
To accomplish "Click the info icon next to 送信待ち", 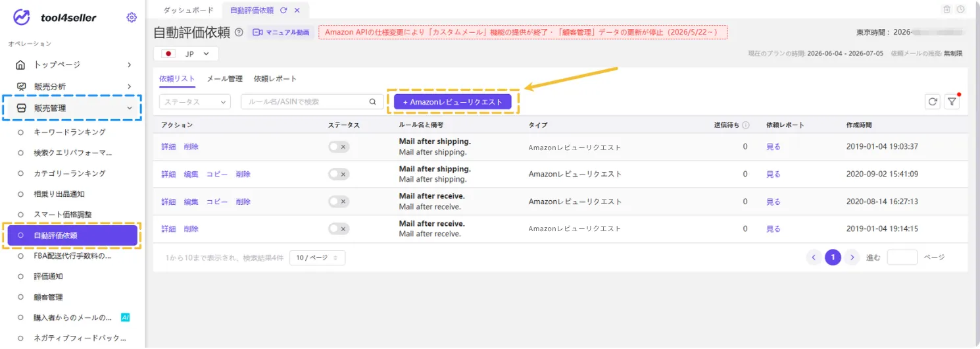I will click(746, 124).
